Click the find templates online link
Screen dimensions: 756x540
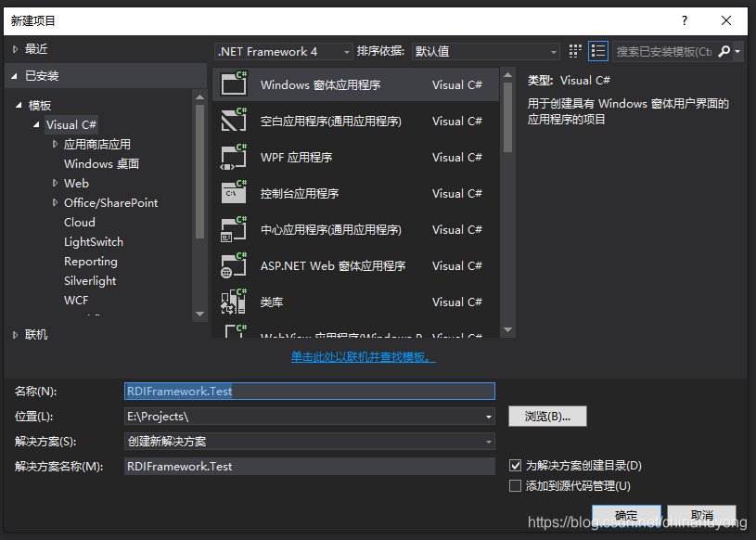point(363,357)
